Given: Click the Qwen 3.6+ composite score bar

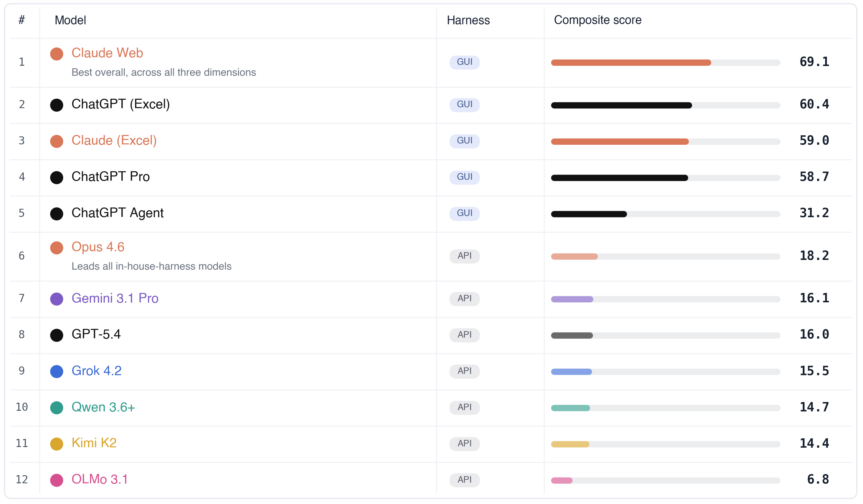Looking at the screenshot, I should tap(665, 408).
